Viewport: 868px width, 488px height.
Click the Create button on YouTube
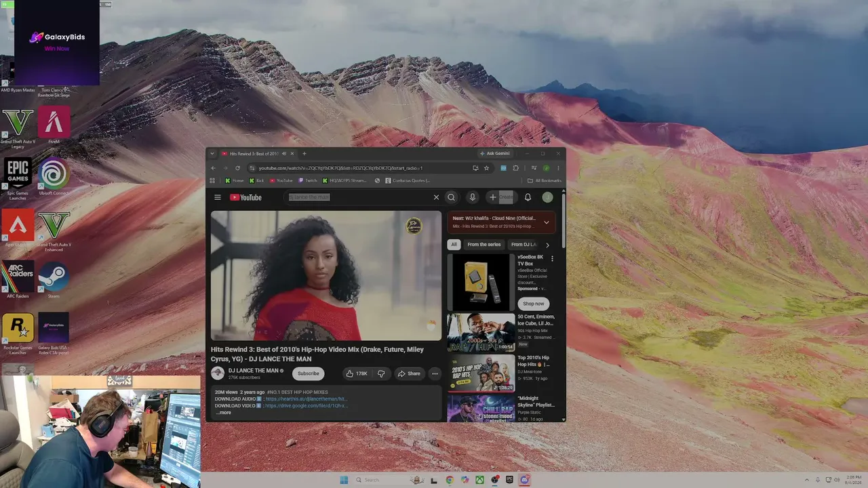[501, 197]
